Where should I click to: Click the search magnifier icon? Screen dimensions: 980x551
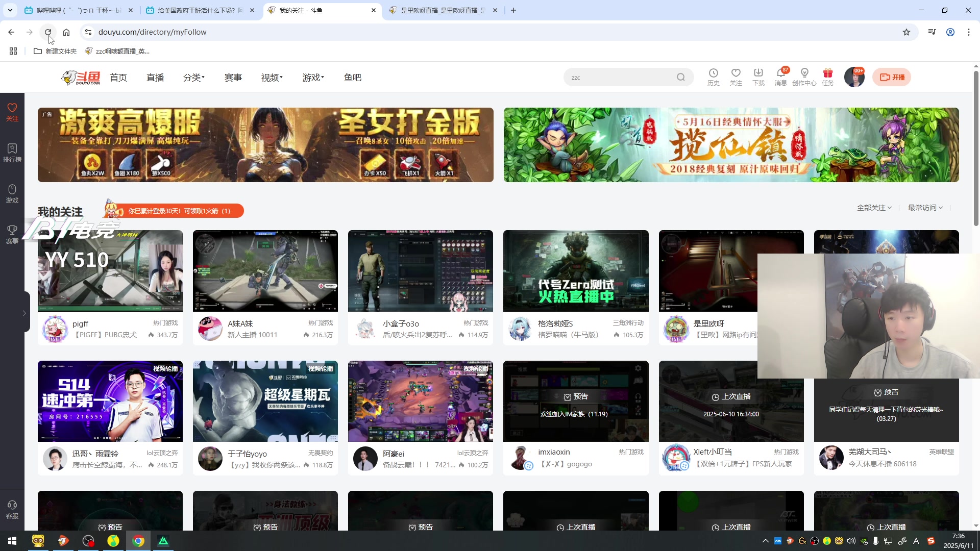pos(680,78)
